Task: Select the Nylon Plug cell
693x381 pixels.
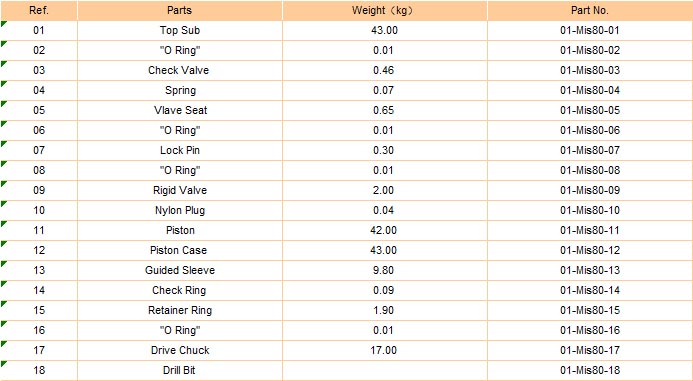Action: pos(180,210)
